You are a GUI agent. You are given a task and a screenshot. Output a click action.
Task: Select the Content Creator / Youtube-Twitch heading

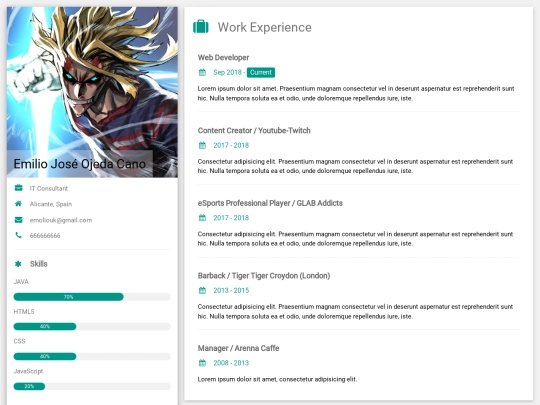(x=254, y=131)
